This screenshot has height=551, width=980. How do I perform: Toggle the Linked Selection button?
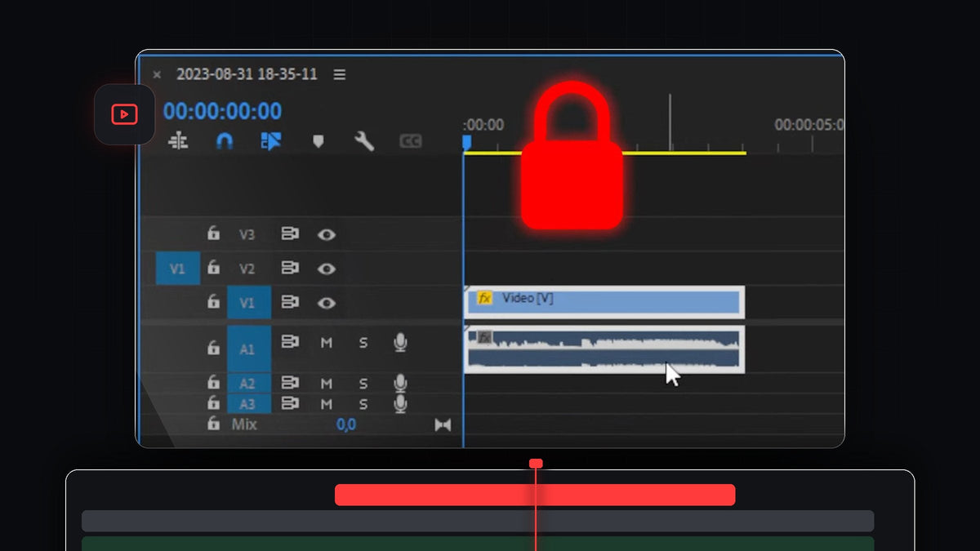(270, 141)
